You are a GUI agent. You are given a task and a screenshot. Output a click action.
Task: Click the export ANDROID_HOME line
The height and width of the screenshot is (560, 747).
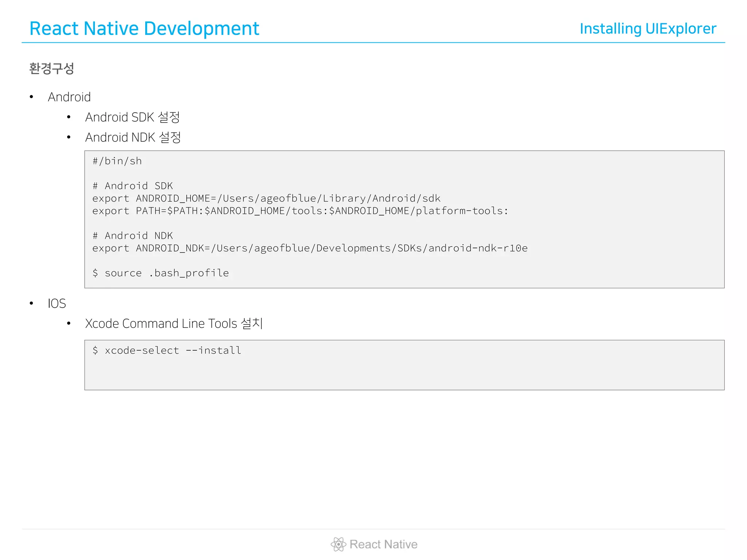tap(266, 198)
